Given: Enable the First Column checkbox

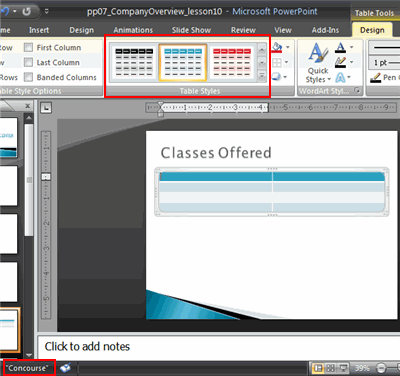Looking at the screenshot, I should pos(28,48).
